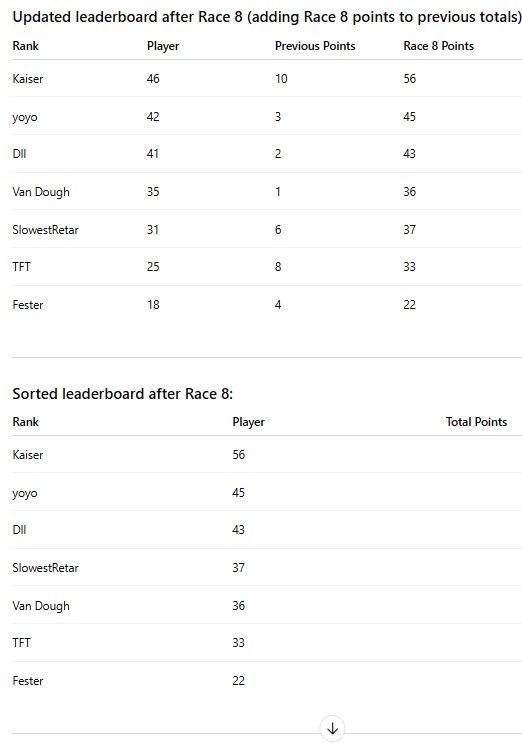The image size is (522, 745).
Task: Click the Player header in sorted table
Action: (x=248, y=422)
